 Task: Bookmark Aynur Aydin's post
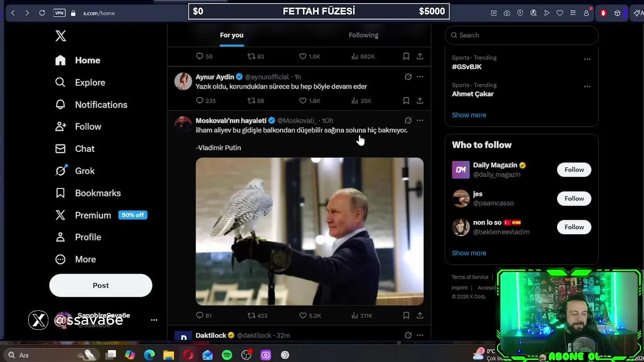tap(406, 101)
